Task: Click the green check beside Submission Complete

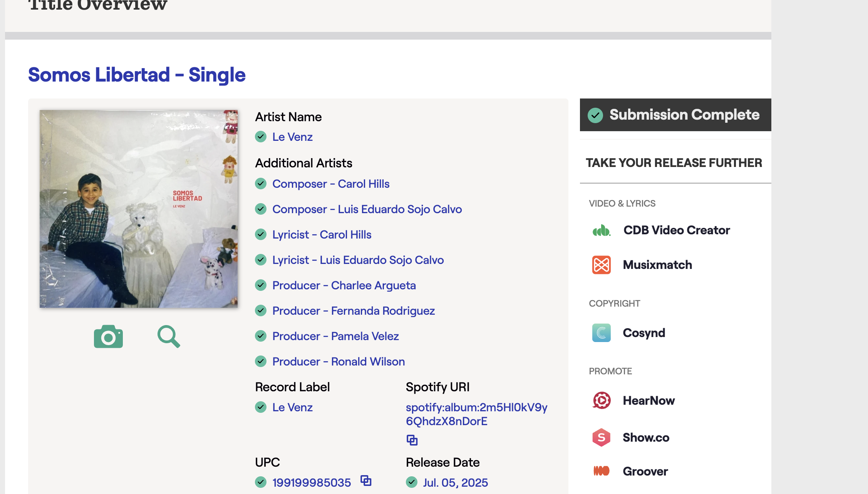Action: coord(595,115)
